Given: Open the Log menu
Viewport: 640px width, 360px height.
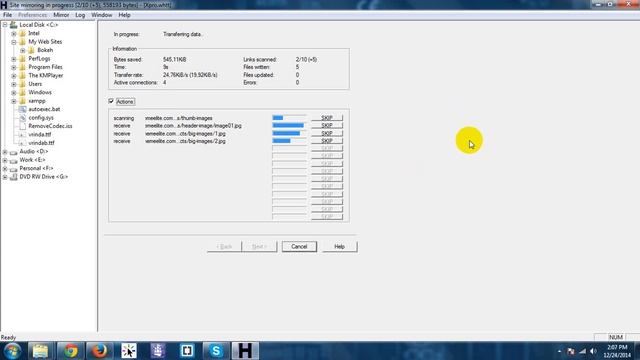Looking at the screenshot, I should click(x=80, y=15).
